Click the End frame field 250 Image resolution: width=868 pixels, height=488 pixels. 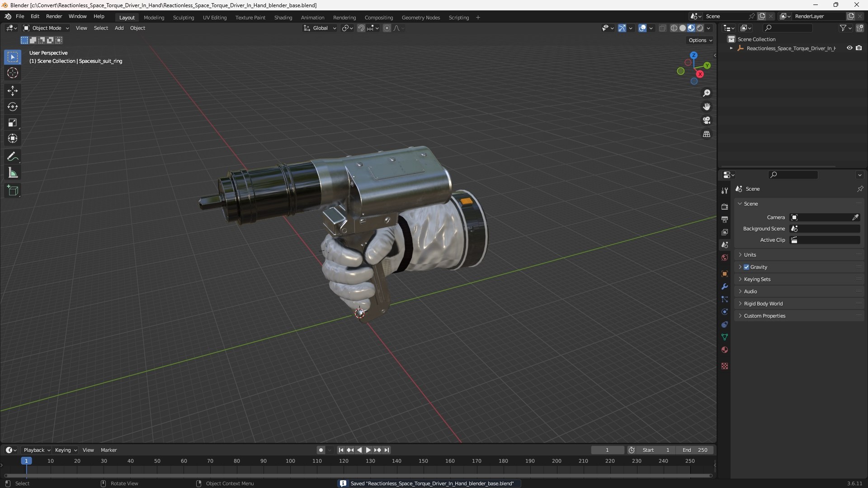[x=694, y=450]
